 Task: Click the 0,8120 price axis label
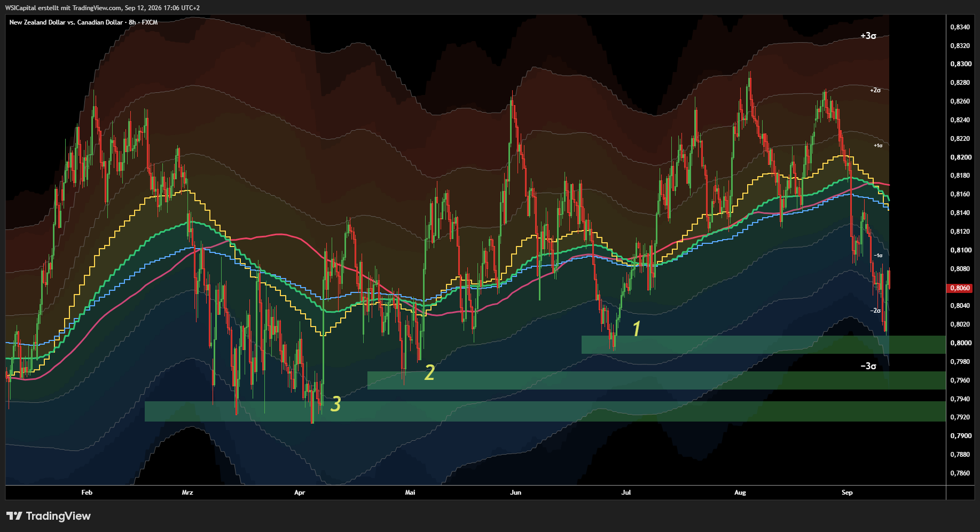960,232
